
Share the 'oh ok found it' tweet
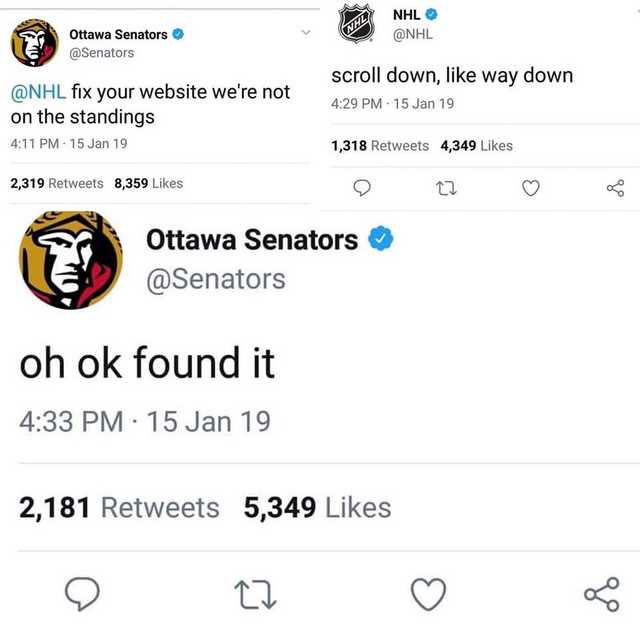tap(602, 594)
